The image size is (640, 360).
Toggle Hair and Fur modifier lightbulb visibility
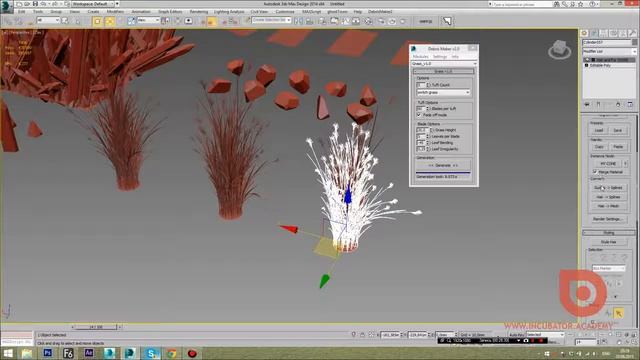587,60
